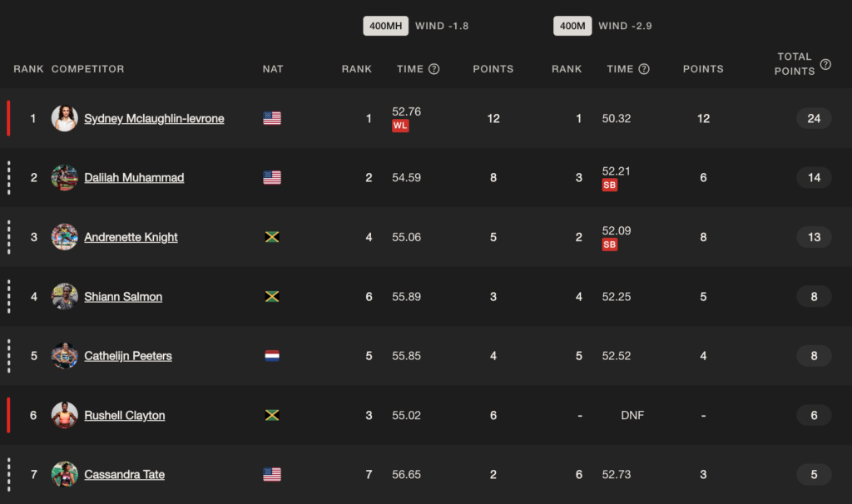Screen dimensions: 852x504
Task: Open Shiann Salmon's athlete page
Action: click(123, 297)
